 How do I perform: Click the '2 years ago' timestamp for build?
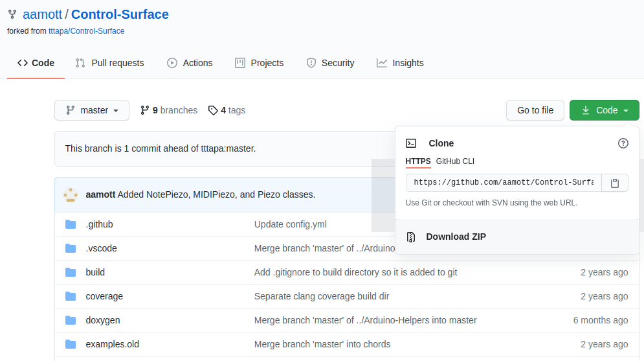click(x=604, y=272)
